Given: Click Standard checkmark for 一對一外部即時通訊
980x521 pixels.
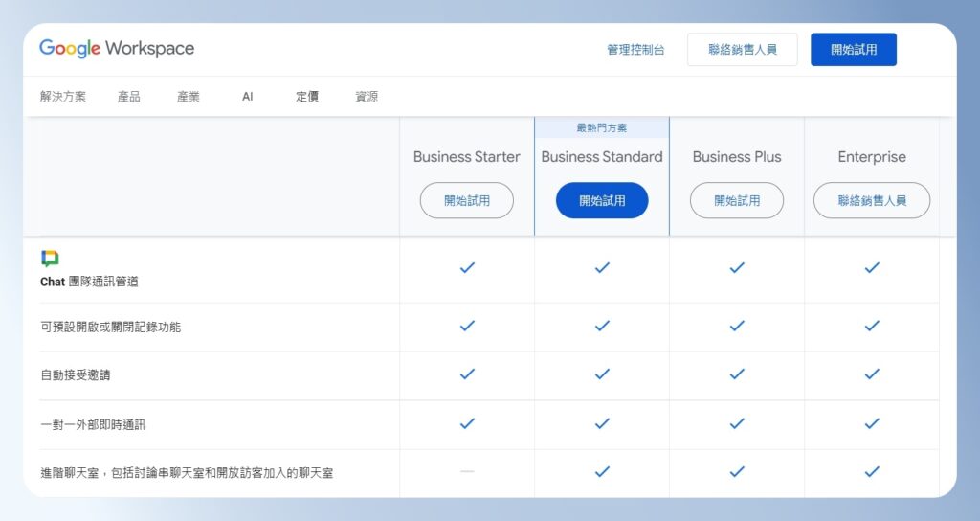Looking at the screenshot, I should point(602,423).
